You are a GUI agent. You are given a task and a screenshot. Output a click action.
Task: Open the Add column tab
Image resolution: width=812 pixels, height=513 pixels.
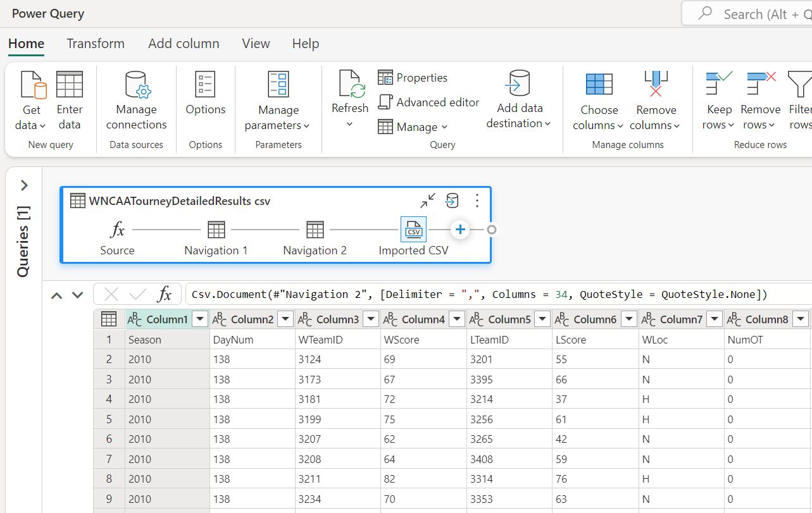(184, 44)
